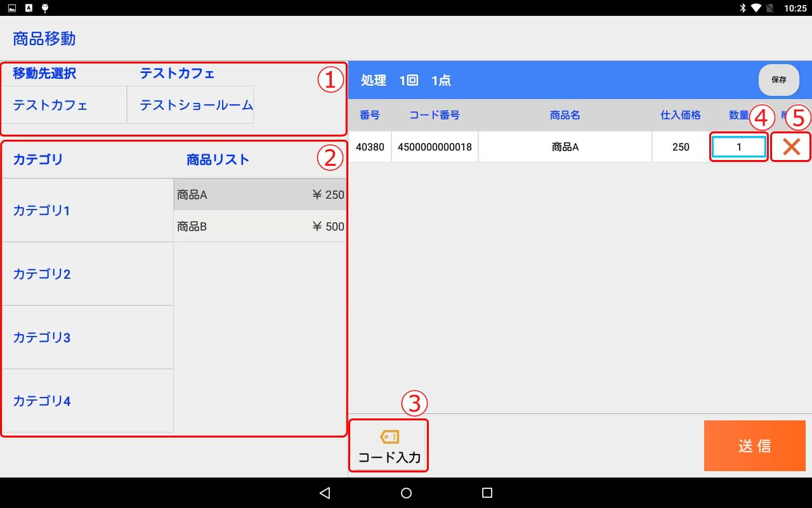The height and width of the screenshot is (508, 812).
Task: Choose カテゴリ3 in the category list
Action: coord(88,337)
